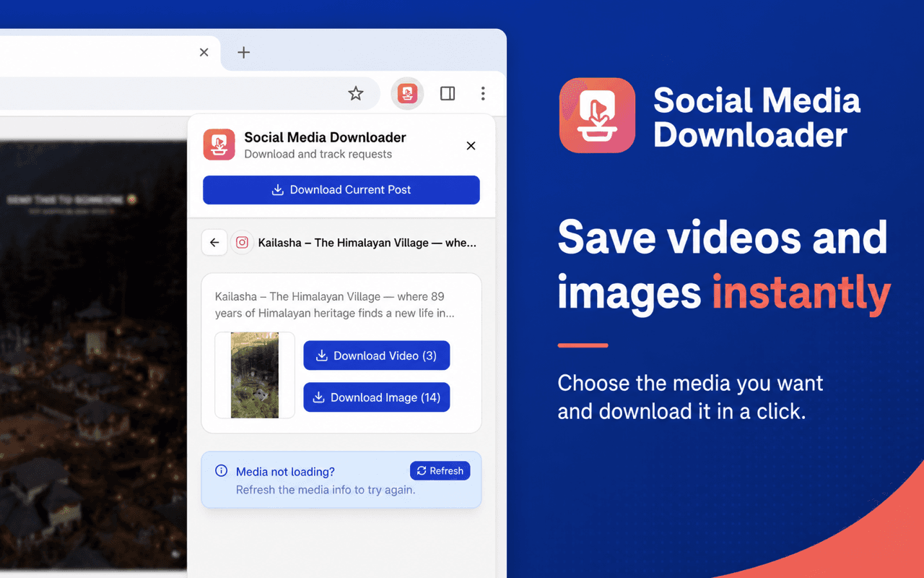Bookmark this page with the star icon
This screenshot has width=924, height=578.
(x=356, y=93)
